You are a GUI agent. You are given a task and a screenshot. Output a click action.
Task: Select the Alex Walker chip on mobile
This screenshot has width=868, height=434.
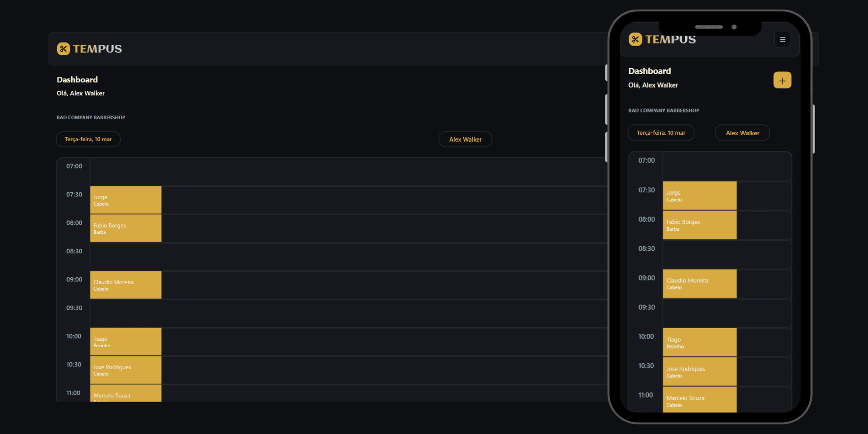742,132
